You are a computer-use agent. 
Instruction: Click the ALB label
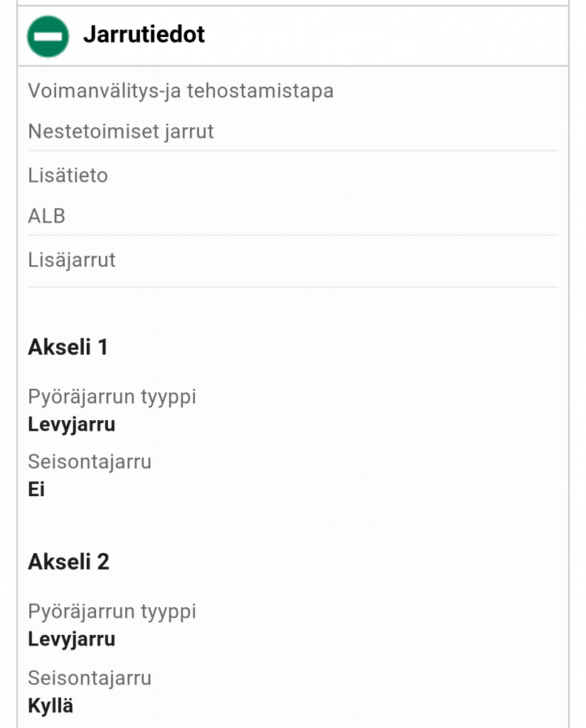47,216
